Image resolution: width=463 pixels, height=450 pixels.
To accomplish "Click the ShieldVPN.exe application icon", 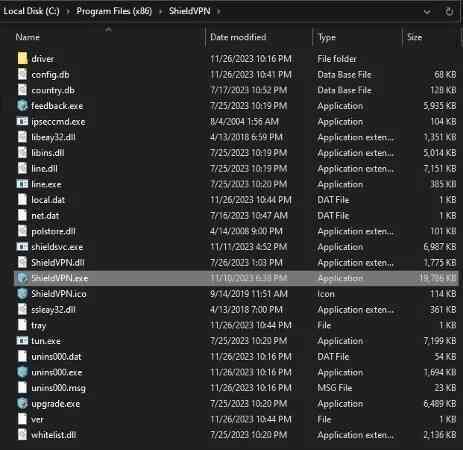I will tap(22, 278).
